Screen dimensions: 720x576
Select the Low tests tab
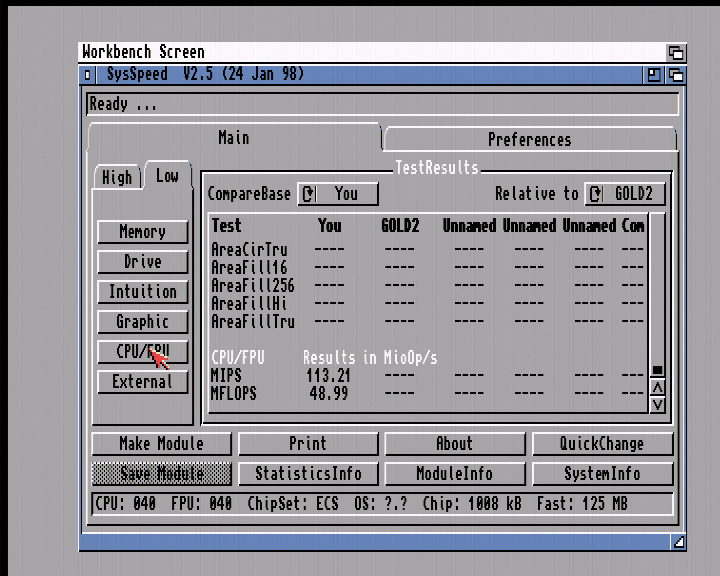tap(167, 176)
